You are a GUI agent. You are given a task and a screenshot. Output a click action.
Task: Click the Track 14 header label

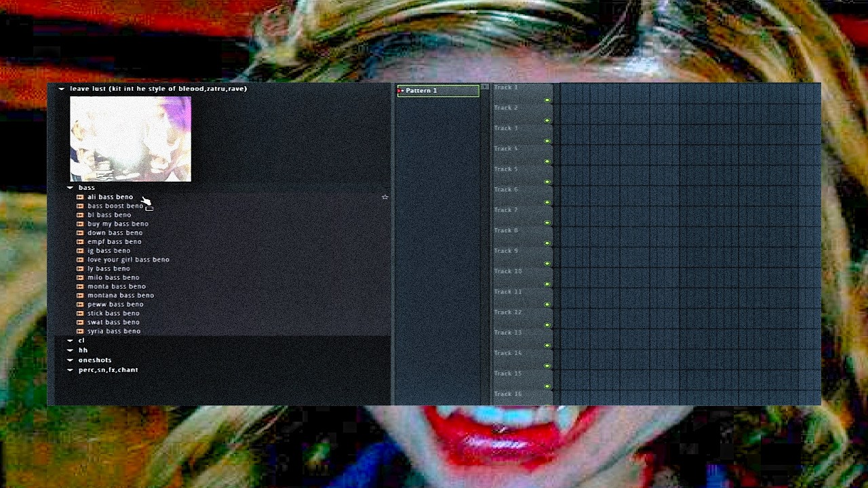[x=508, y=352]
